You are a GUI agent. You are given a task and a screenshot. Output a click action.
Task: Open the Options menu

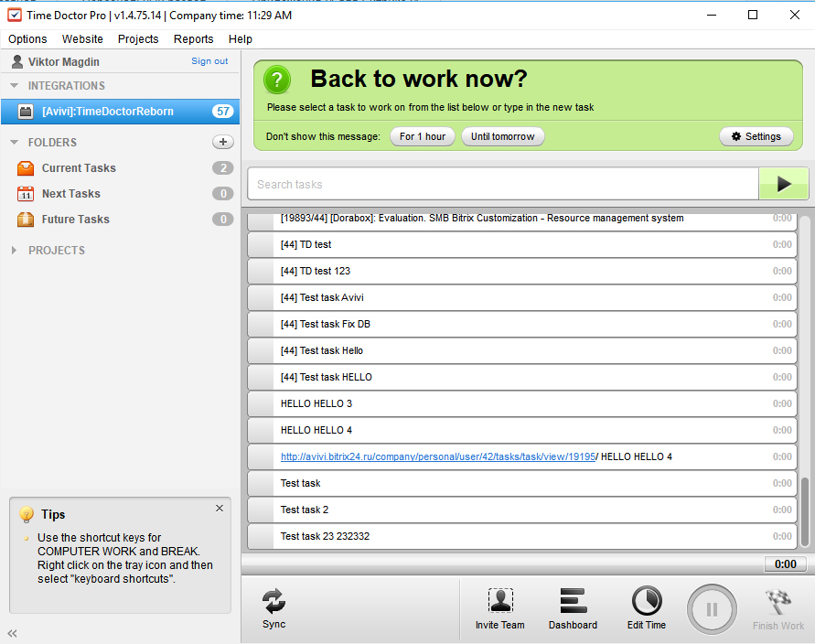[x=27, y=39]
